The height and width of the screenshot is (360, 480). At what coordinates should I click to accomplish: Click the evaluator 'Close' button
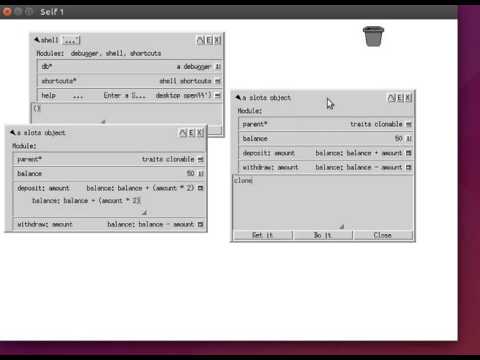383,235
